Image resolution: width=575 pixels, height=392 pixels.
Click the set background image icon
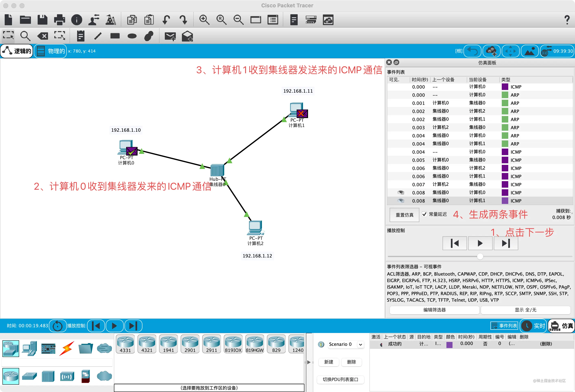[529, 51]
